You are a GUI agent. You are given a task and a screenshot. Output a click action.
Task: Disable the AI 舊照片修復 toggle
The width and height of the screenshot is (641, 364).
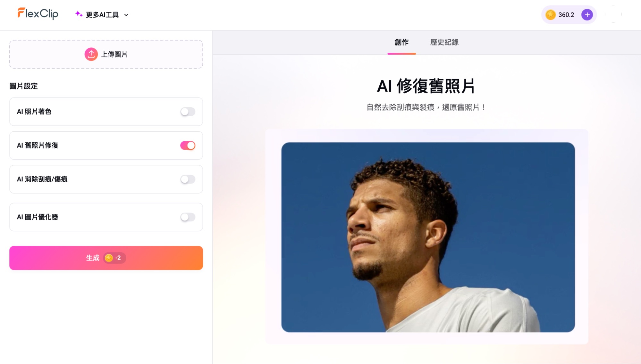(x=188, y=145)
